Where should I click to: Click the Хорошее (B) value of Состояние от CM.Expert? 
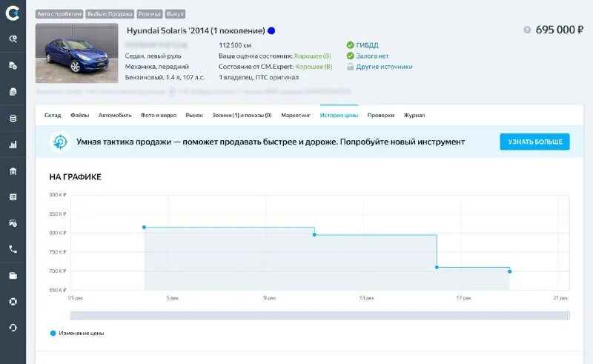[314, 67]
